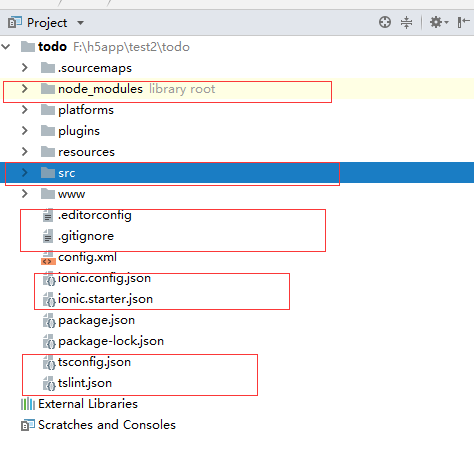Click the platforms folder icon
The height and width of the screenshot is (473, 474).
[x=48, y=110]
